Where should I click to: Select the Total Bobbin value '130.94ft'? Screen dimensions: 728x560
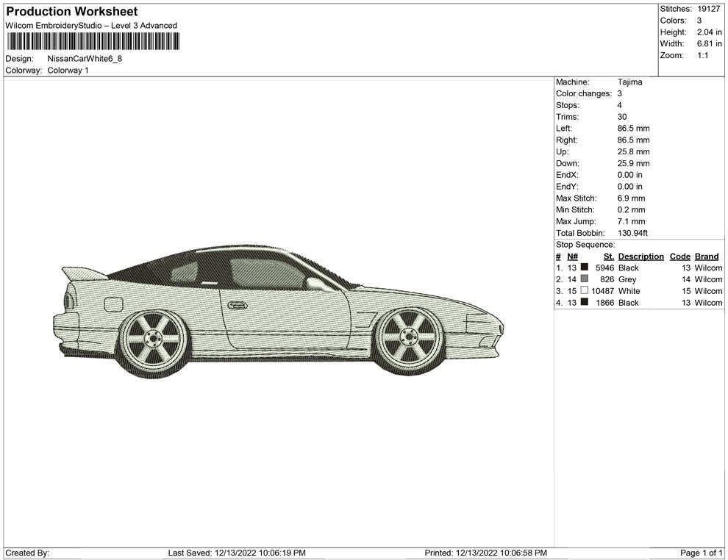[x=633, y=233]
